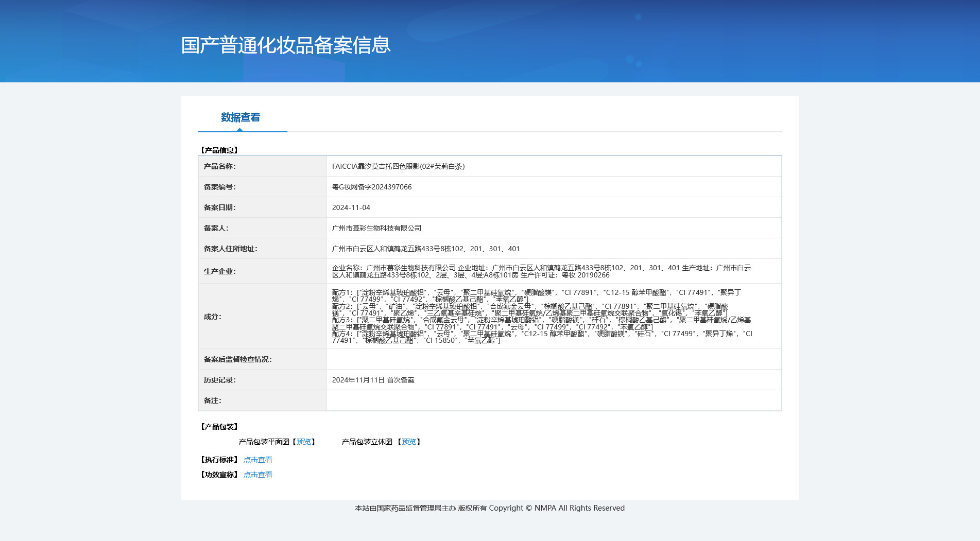
Task: Click the 产品包装 section heading
Action: [x=219, y=427]
